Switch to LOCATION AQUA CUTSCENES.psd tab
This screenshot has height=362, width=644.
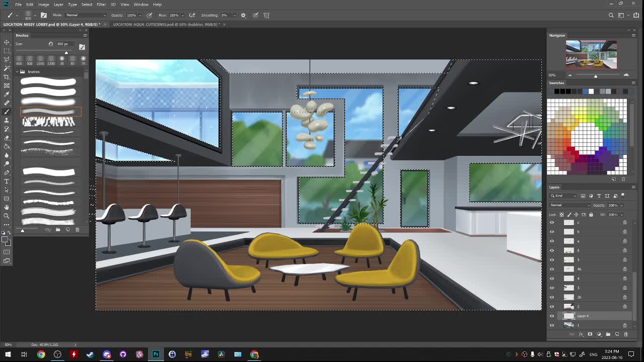(x=165, y=24)
